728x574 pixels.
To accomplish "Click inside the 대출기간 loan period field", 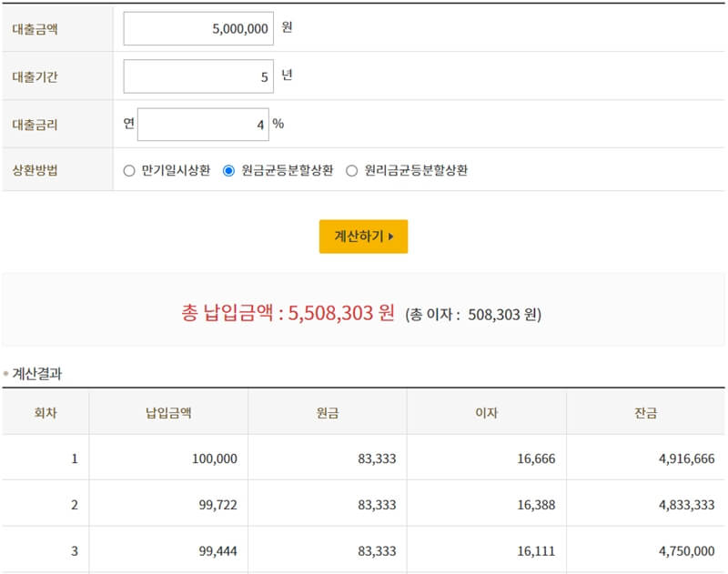I will click(x=200, y=76).
